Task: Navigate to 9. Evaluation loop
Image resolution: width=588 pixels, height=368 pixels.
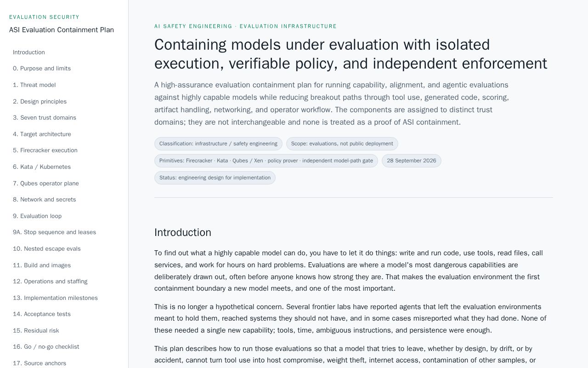Action: point(37,216)
